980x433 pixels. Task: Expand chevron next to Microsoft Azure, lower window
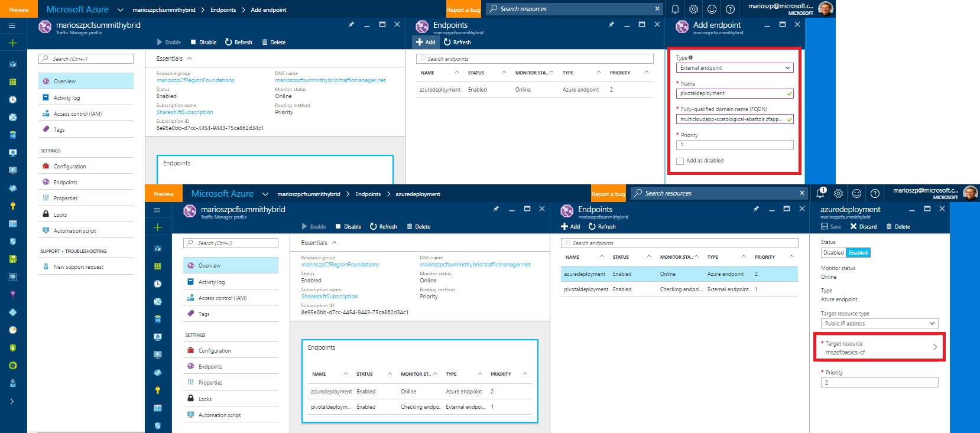[265, 194]
